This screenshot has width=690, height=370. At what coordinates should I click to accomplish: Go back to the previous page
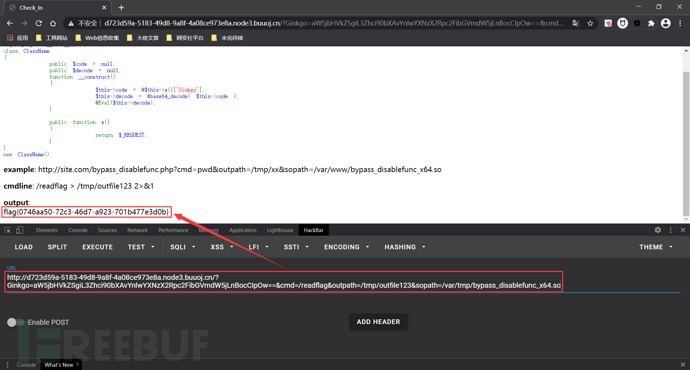click(10, 23)
